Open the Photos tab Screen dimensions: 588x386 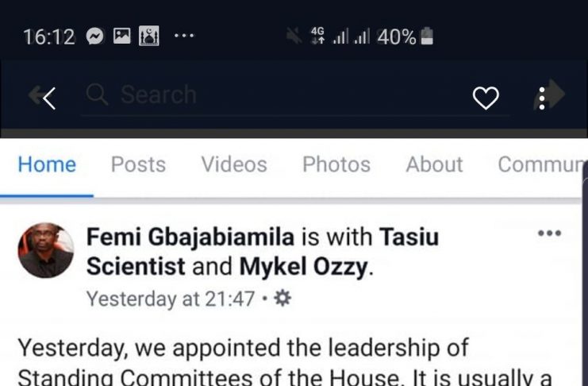point(336,164)
